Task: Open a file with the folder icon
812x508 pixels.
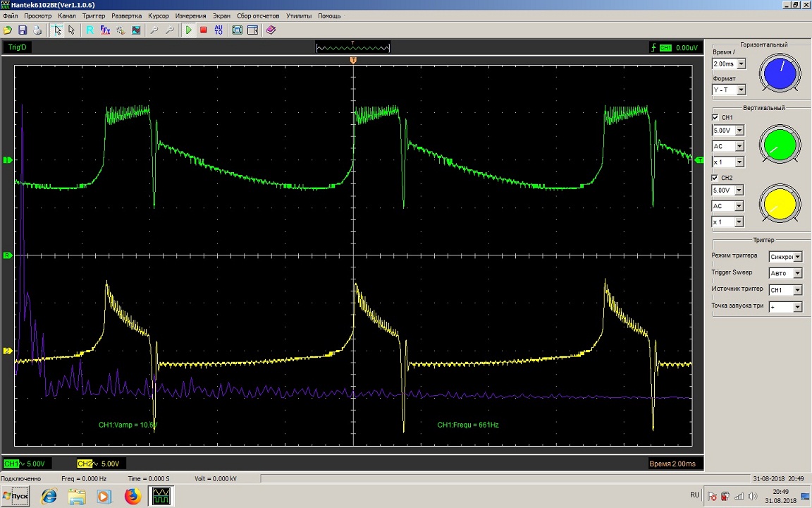Action: 8,30
